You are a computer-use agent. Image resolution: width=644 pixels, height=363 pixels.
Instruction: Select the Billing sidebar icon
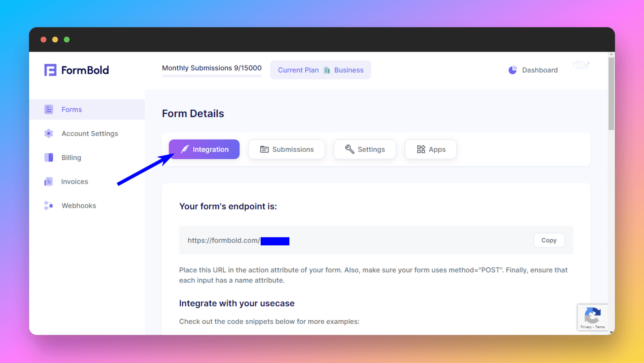point(49,158)
